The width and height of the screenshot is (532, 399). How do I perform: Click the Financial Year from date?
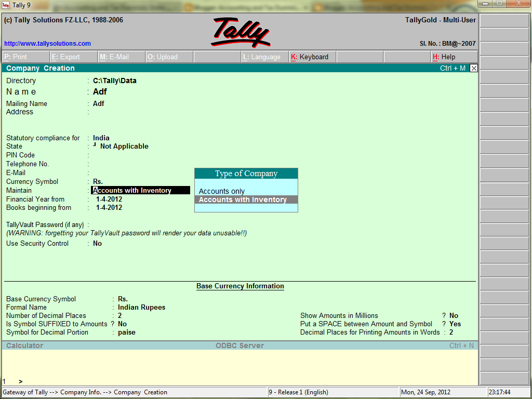coord(109,199)
